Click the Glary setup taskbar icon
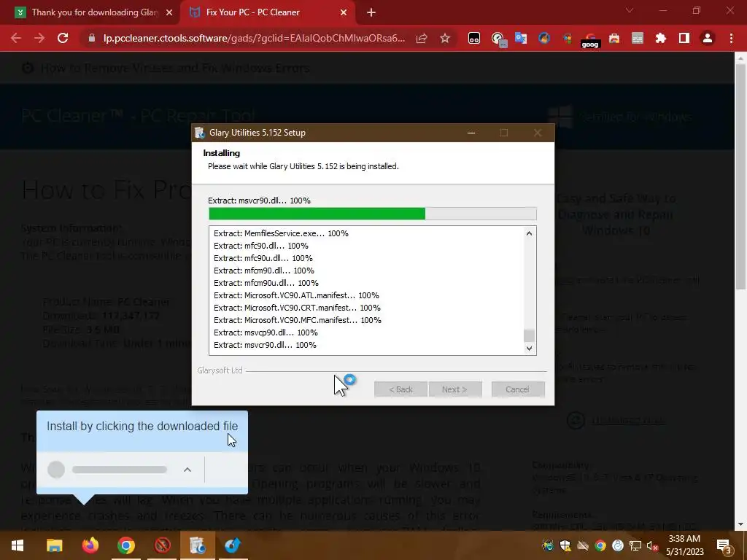This screenshot has width=747, height=560. pos(197,545)
